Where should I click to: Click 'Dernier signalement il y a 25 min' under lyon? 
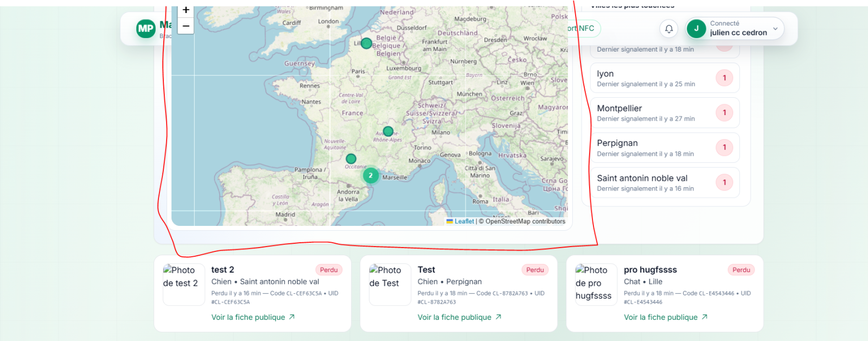click(x=646, y=84)
